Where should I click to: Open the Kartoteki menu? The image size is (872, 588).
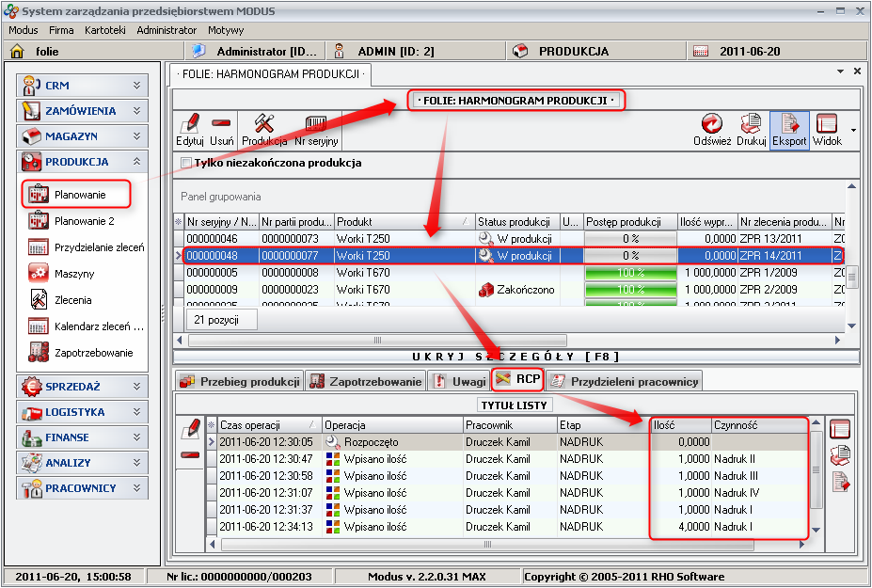coord(105,30)
